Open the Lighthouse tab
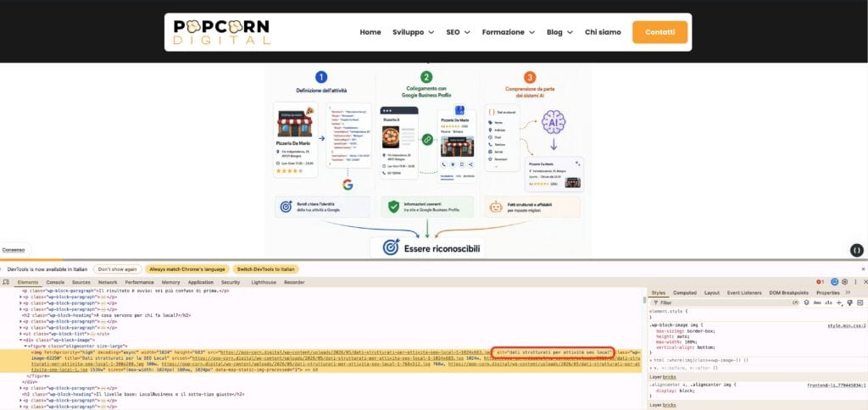 (x=264, y=282)
